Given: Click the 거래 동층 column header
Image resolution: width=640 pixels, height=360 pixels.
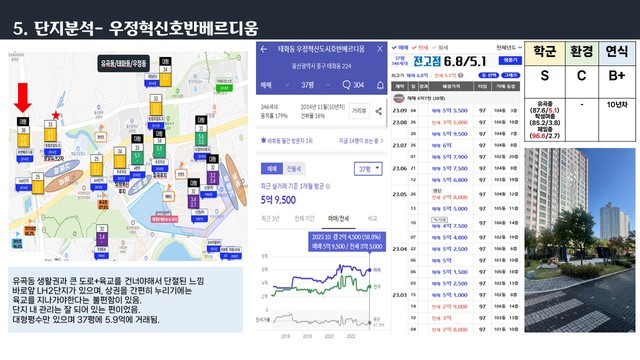Looking at the screenshot, I should click(506, 87).
